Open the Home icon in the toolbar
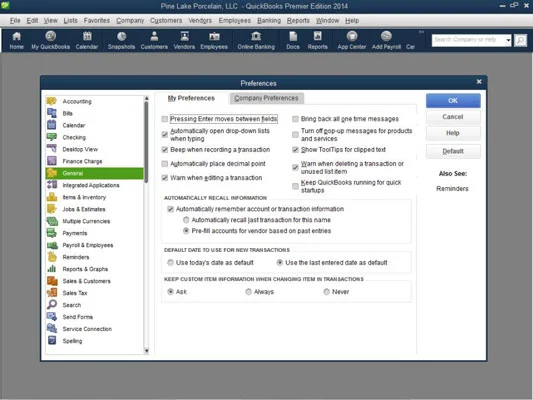The image size is (533, 400). coord(16,40)
